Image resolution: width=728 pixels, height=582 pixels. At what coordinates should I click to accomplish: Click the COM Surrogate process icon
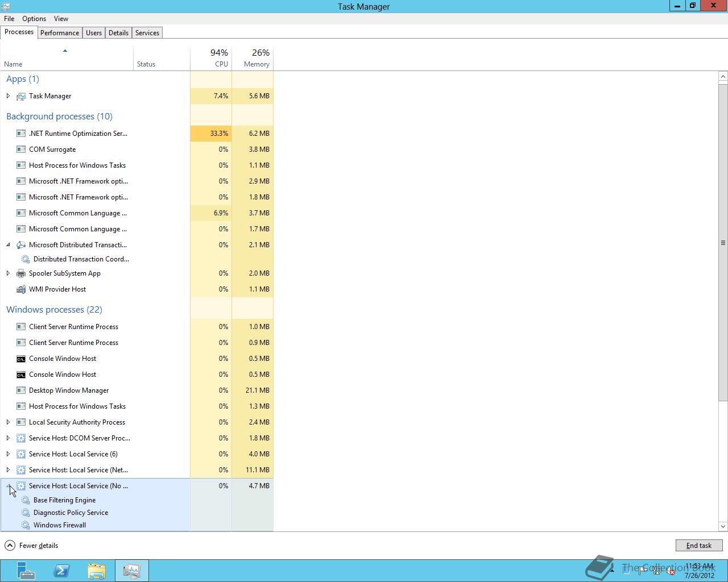(x=21, y=149)
